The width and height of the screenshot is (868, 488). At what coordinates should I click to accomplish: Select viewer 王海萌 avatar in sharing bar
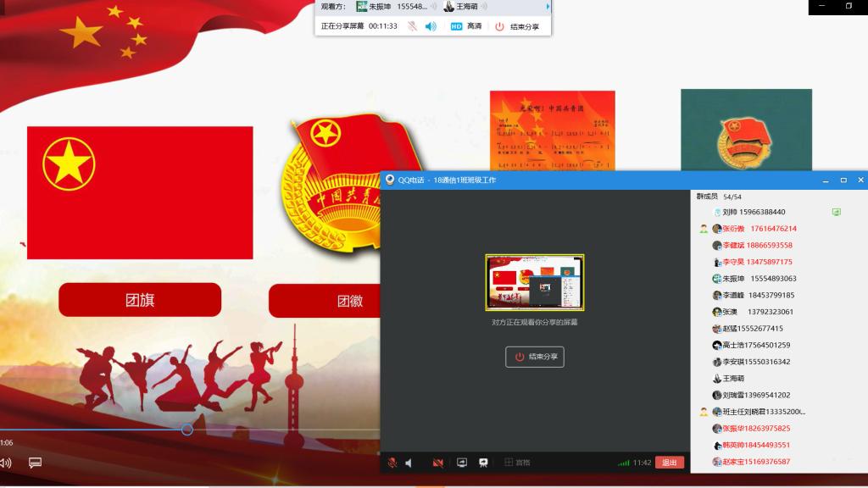449,7
